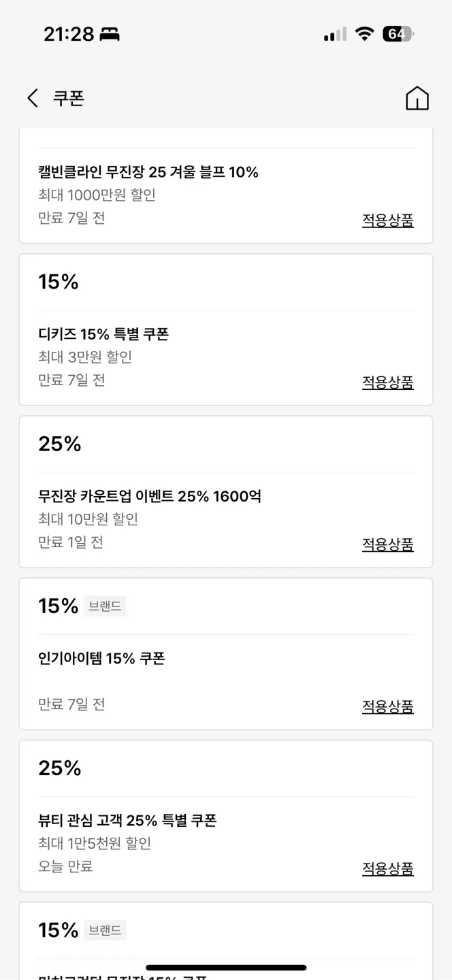
Task: Select the 디키즈 15% 특별 쿠폰 title
Action: coord(103,334)
